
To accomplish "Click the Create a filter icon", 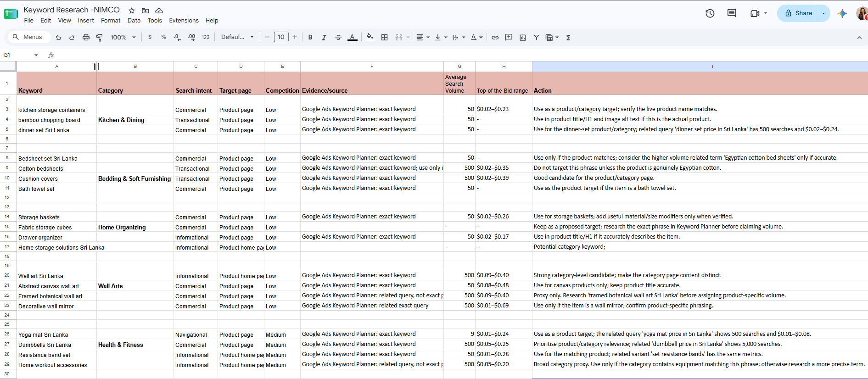I will coord(536,38).
